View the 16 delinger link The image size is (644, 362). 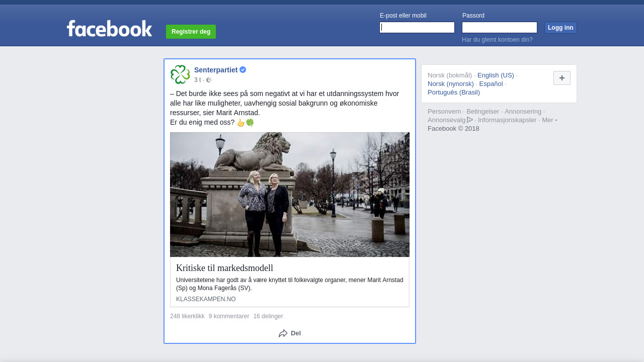click(268, 316)
